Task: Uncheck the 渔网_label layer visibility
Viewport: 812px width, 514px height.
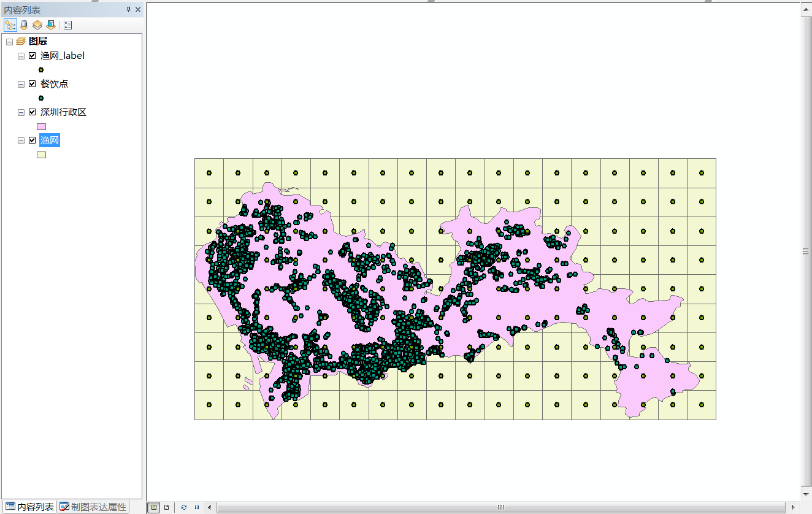Action: point(33,56)
